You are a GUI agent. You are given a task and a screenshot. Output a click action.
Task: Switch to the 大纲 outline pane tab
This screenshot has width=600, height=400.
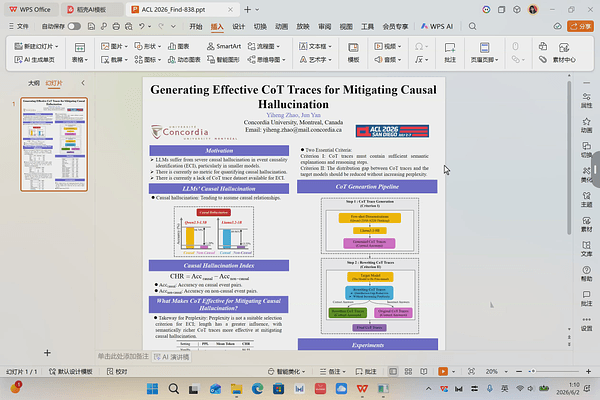pyautogui.click(x=34, y=83)
